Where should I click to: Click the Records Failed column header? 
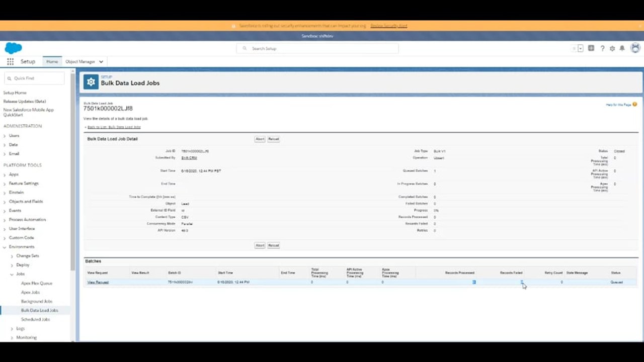[511, 273]
